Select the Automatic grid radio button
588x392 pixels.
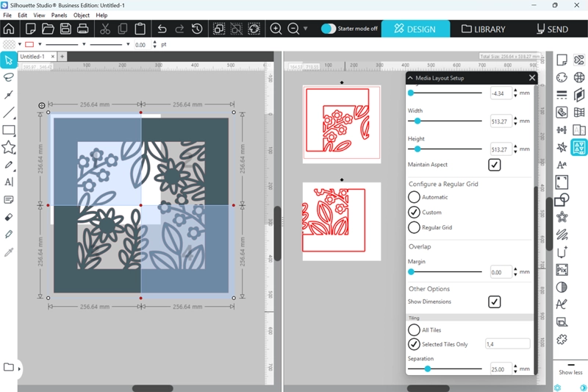click(x=415, y=197)
